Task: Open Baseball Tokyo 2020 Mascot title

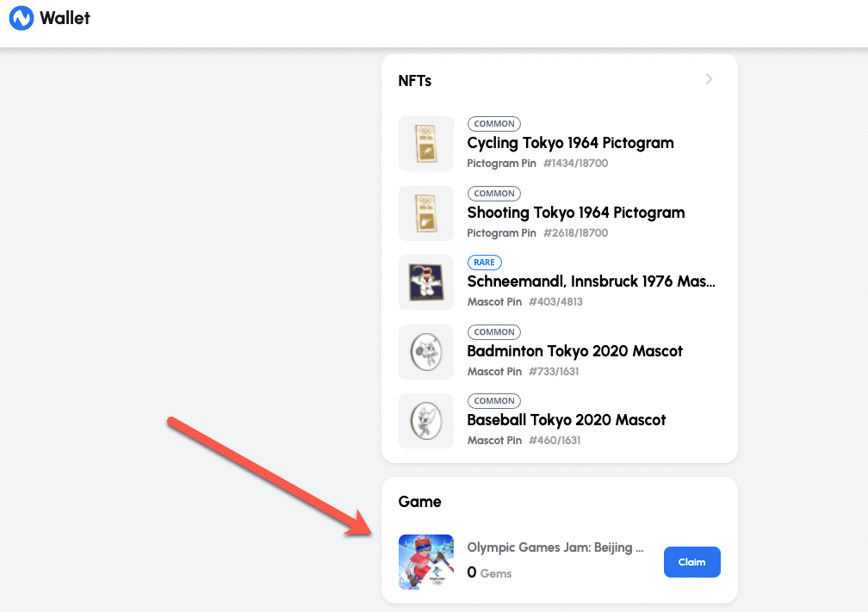Action: pos(567,420)
